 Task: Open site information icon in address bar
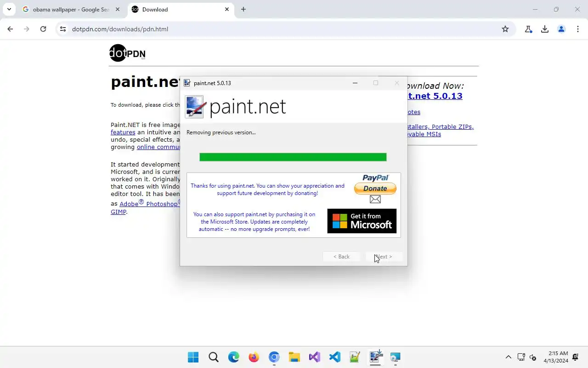[x=63, y=29]
